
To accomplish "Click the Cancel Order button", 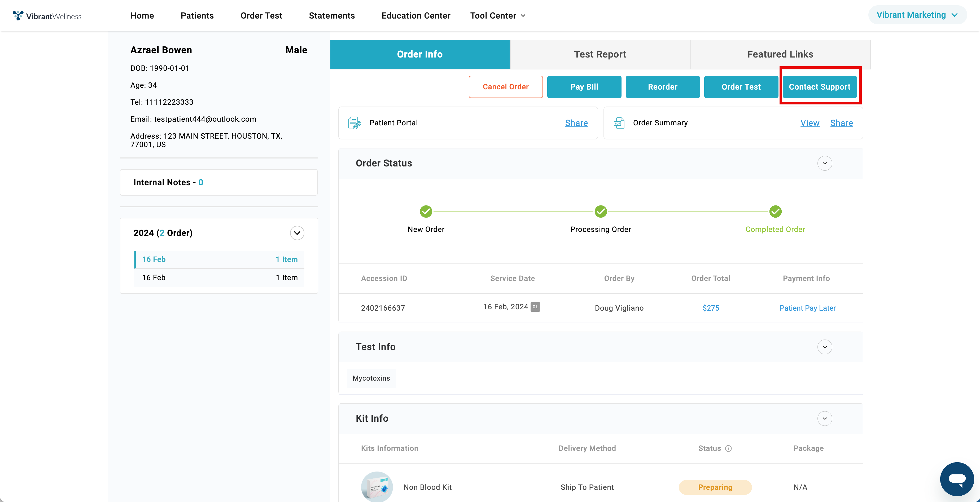I will pyautogui.click(x=506, y=87).
